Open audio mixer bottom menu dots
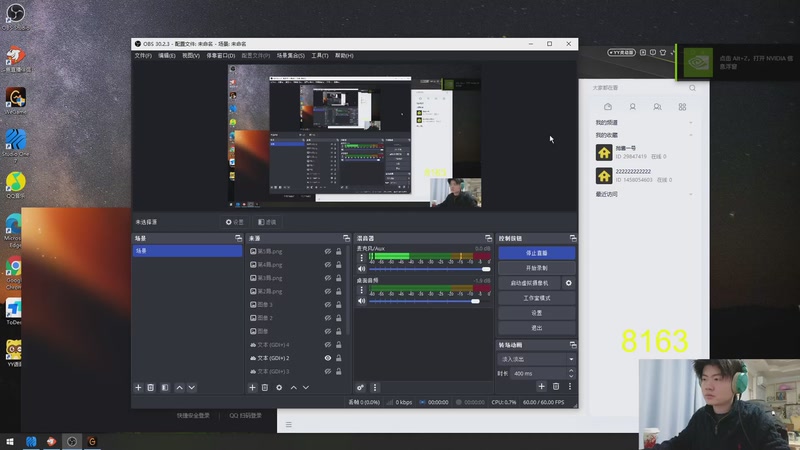This screenshot has height=450, width=800. pos(375,388)
